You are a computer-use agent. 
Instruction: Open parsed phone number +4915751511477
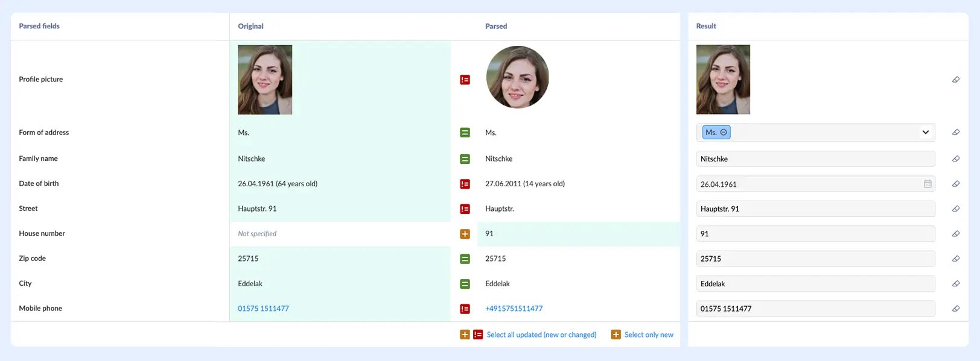[x=514, y=309]
